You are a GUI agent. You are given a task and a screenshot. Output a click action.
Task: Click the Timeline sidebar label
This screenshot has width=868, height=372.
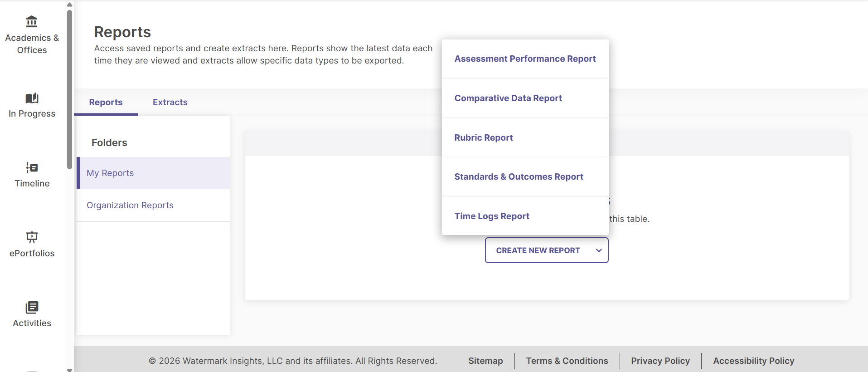tap(32, 184)
